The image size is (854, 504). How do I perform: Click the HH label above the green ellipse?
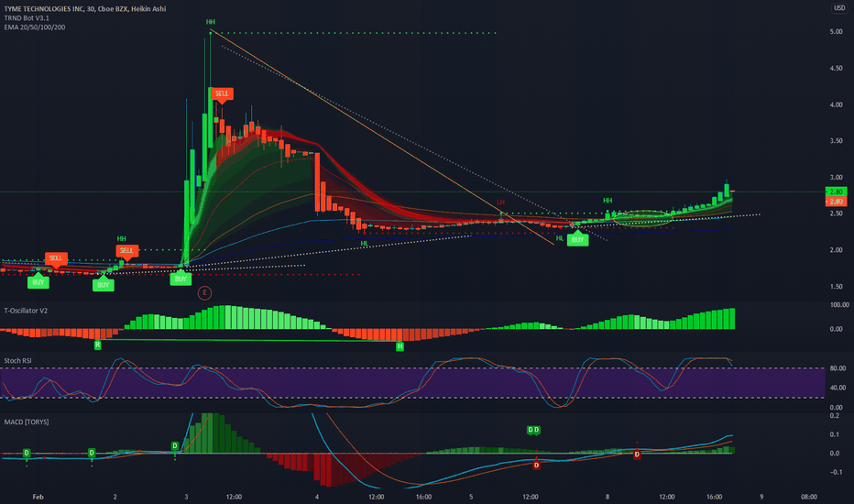608,201
